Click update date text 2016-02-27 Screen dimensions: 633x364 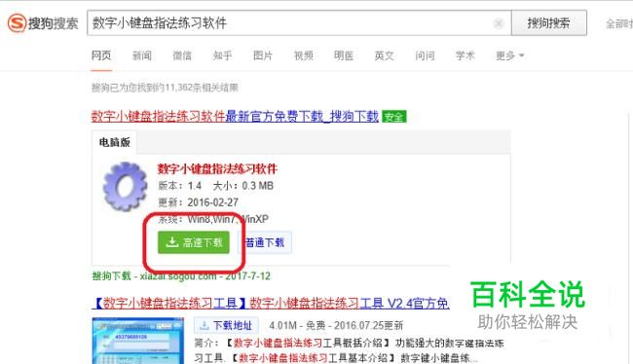212,202
